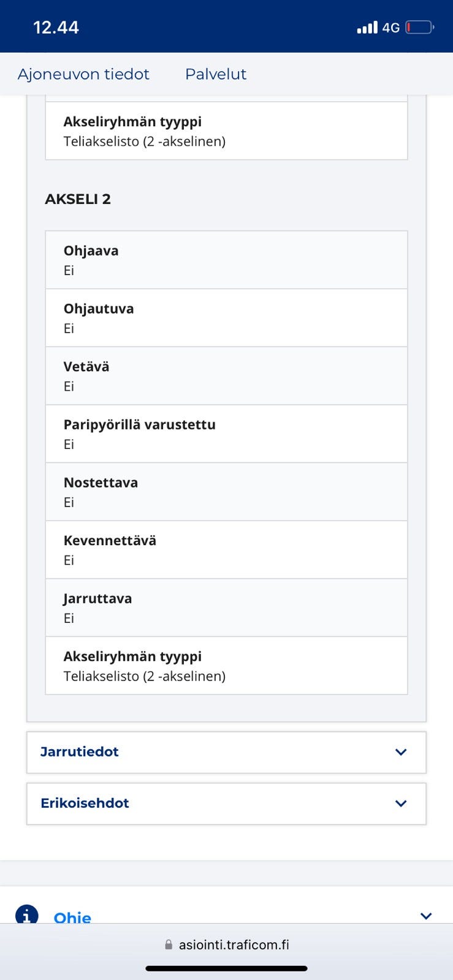Switch to the Ajoneuvon tiedot tab

click(84, 74)
